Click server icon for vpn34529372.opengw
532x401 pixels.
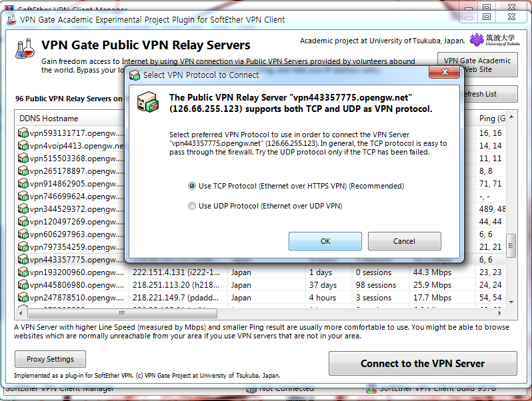pyautogui.click(x=23, y=208)
